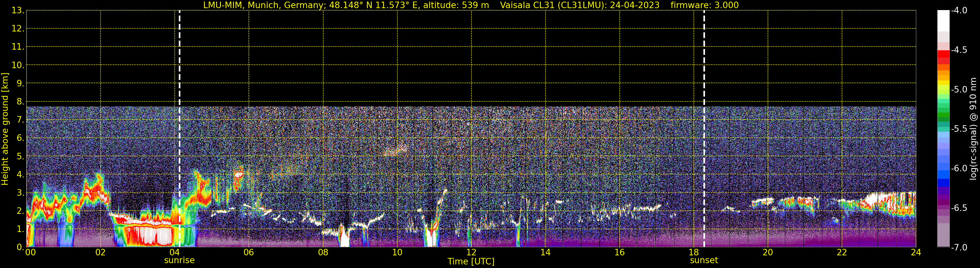Click the white precipitation column near 08:30 UTC

[x=345, y=237]
